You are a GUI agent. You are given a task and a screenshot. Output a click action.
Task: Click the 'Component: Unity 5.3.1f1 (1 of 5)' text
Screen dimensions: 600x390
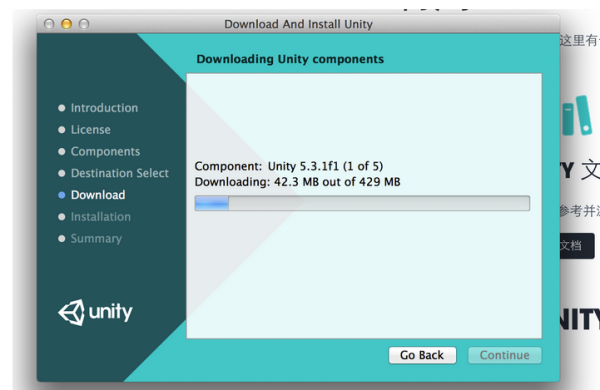[x=289, y=166]
